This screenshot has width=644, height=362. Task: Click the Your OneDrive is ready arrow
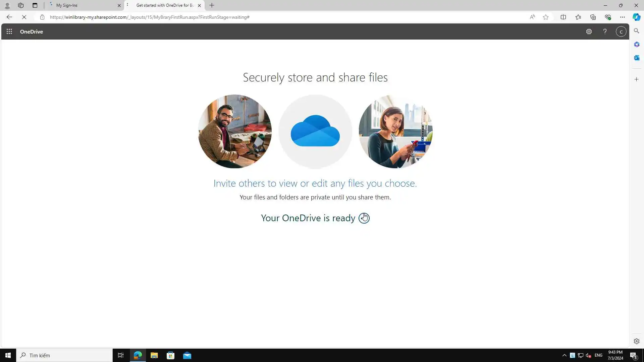click(x=364, y=218)
